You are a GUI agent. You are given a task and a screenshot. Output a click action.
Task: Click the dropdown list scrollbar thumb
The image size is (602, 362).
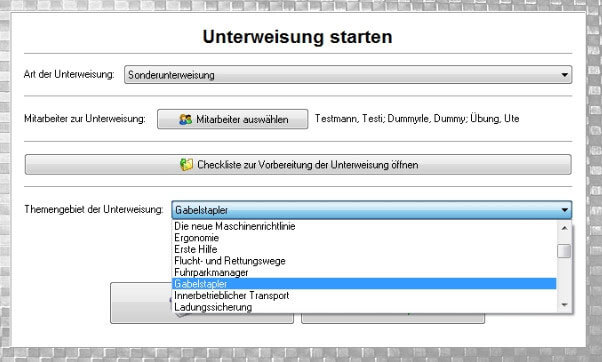pyautogui.click(x=564, y=251)
